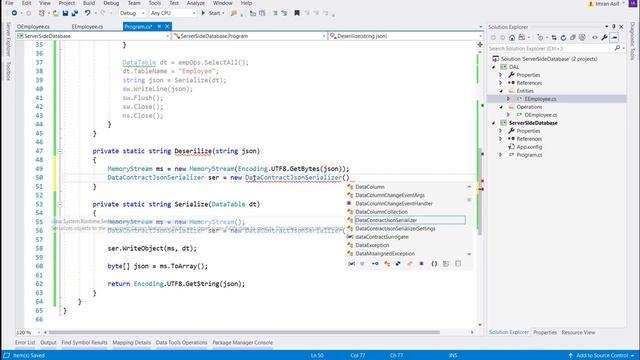Viewport: 640px width, 360px height.
Task: Toggle the IntelliSense snippets filter icon
Action: [458, 264]
